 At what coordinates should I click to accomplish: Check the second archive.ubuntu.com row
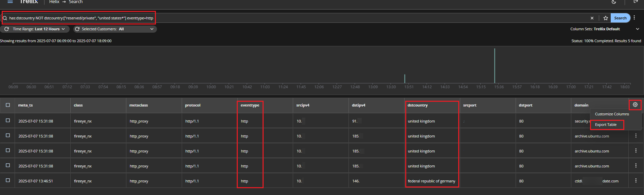coord(8,150)
